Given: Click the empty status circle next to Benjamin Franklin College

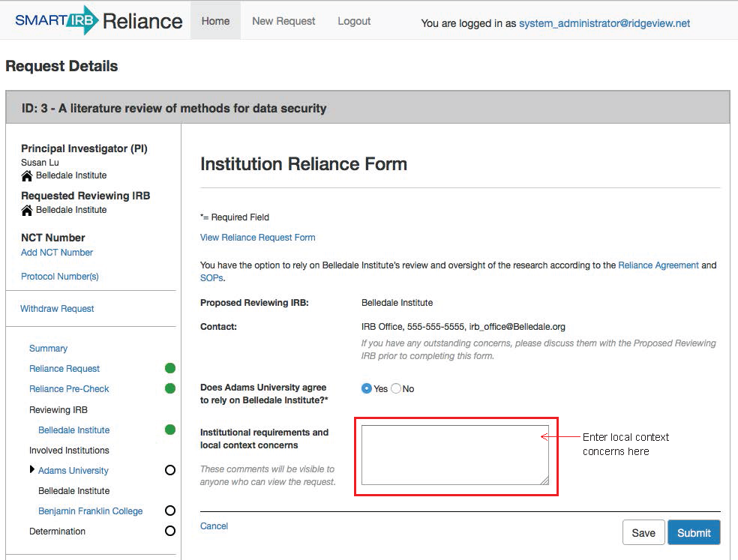Looking at the screenshot, I should (170, 511).
